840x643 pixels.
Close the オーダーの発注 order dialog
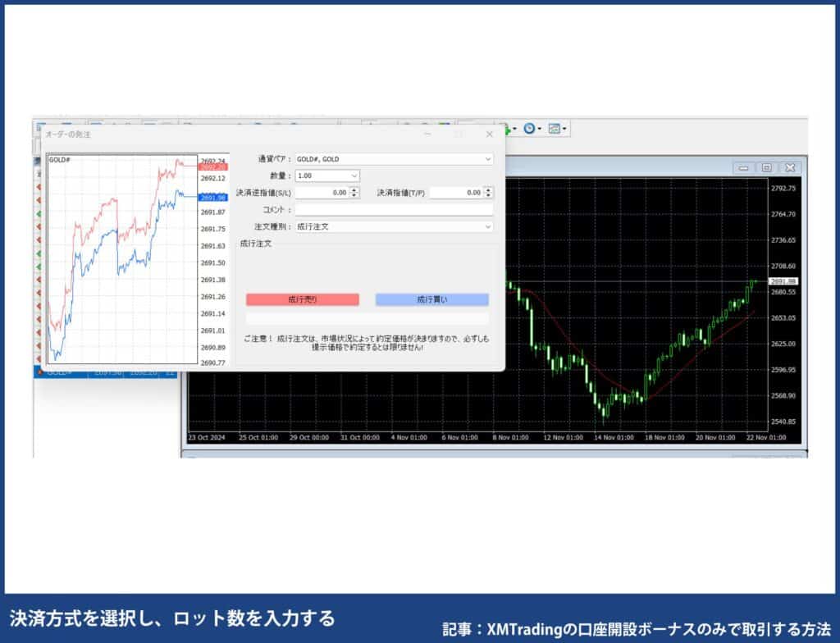489,135
